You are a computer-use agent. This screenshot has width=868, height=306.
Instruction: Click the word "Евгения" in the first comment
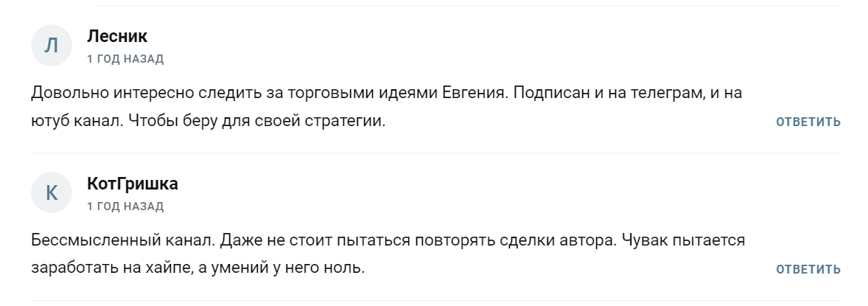click(x=472, y=94)
